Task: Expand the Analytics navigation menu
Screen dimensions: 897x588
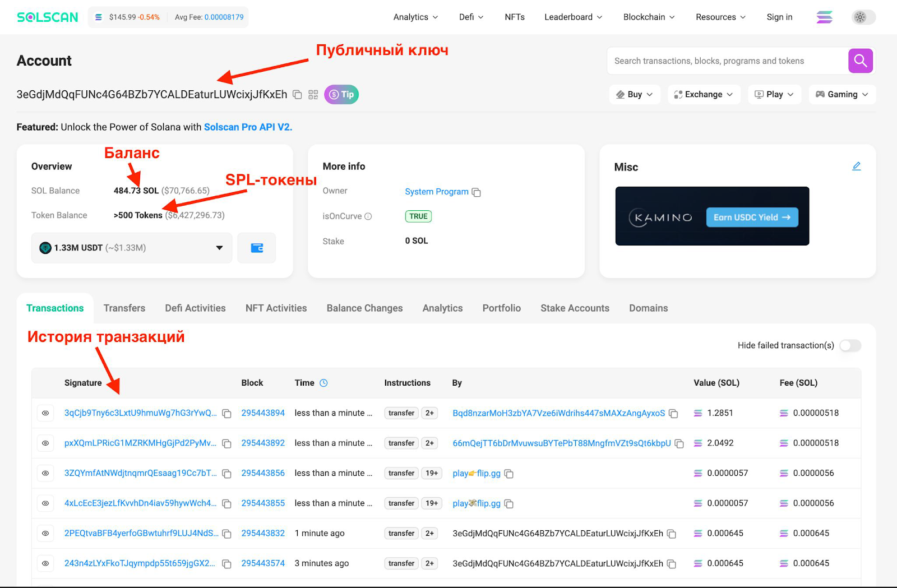Action: tap(415, 17)
